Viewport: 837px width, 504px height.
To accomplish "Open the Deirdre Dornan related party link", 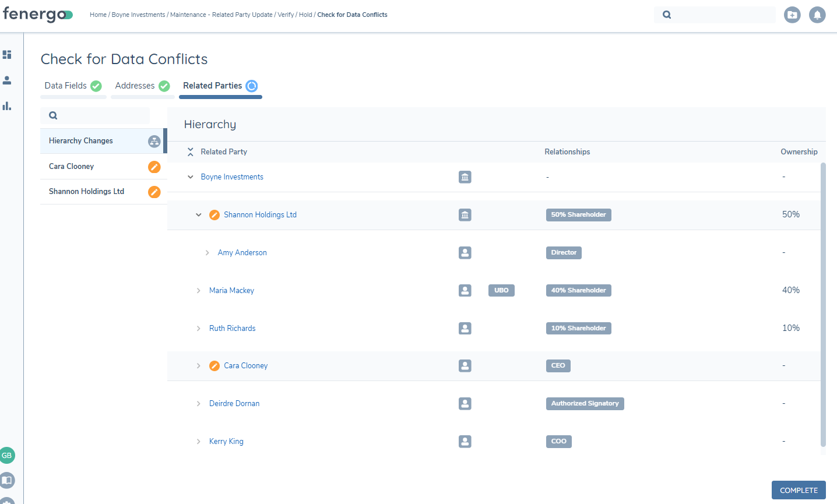I will tap(234, 403).
